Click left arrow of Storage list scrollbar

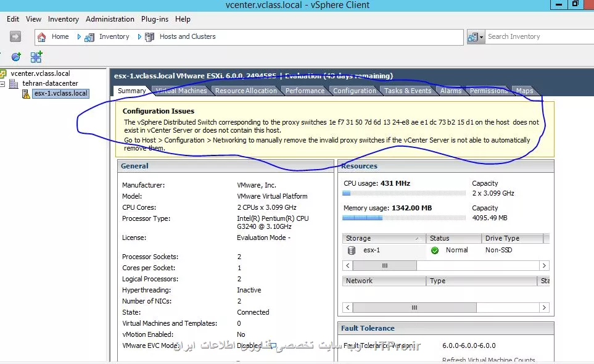[x=348, y=266]
